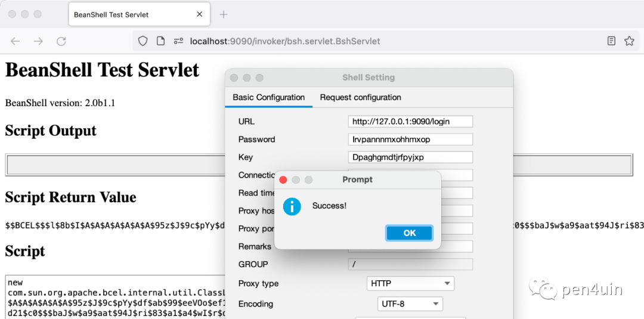
Task: Click the Shell Setting window title
Action: pyautogui.click(x=369, y=78)
